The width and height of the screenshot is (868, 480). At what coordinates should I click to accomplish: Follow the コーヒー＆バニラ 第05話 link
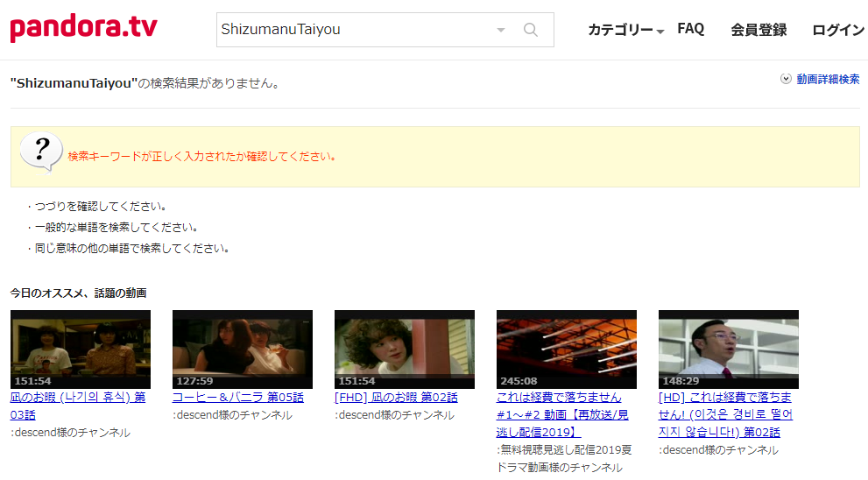pyautogui.click(x=238, y=398)
